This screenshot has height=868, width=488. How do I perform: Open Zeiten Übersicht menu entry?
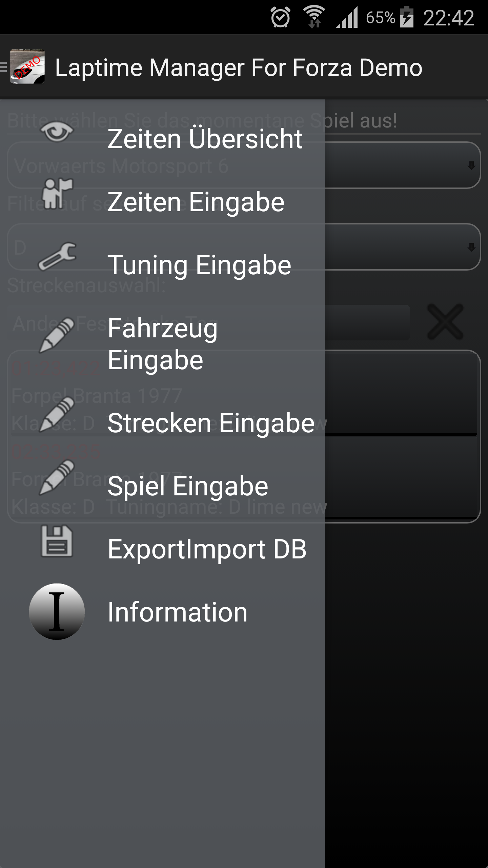coord(205,139)
